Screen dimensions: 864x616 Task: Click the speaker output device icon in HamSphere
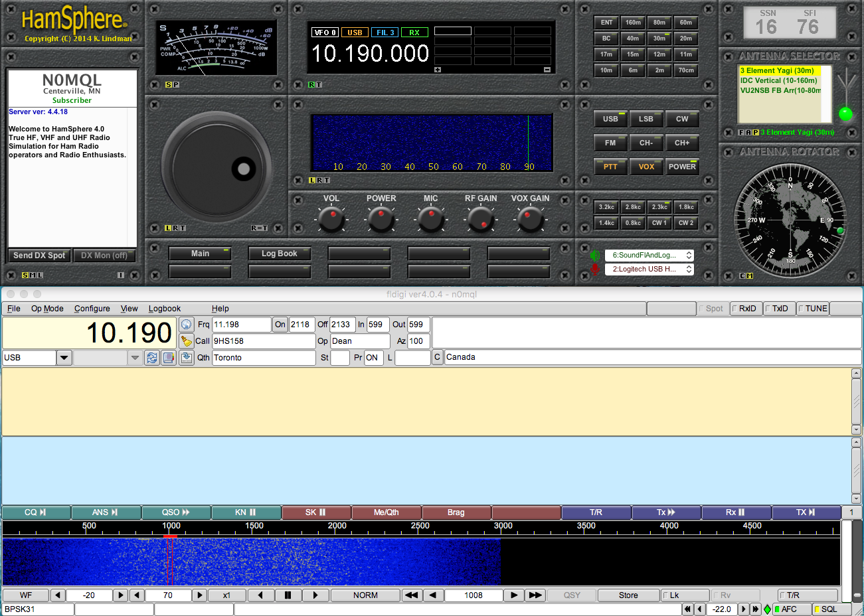coord(595,255)
